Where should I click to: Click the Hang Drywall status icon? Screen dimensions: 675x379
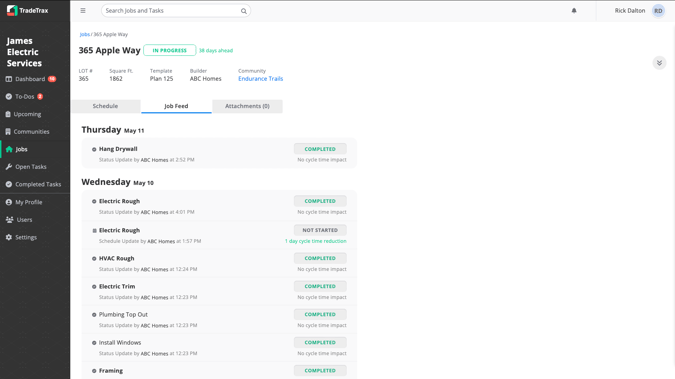(x=94, y=149)
